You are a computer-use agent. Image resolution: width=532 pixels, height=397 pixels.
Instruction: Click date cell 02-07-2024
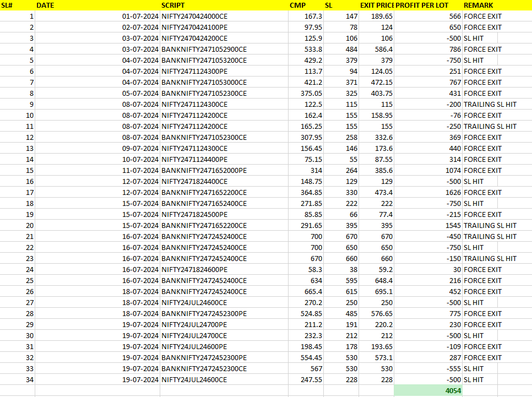coord(97,27)
